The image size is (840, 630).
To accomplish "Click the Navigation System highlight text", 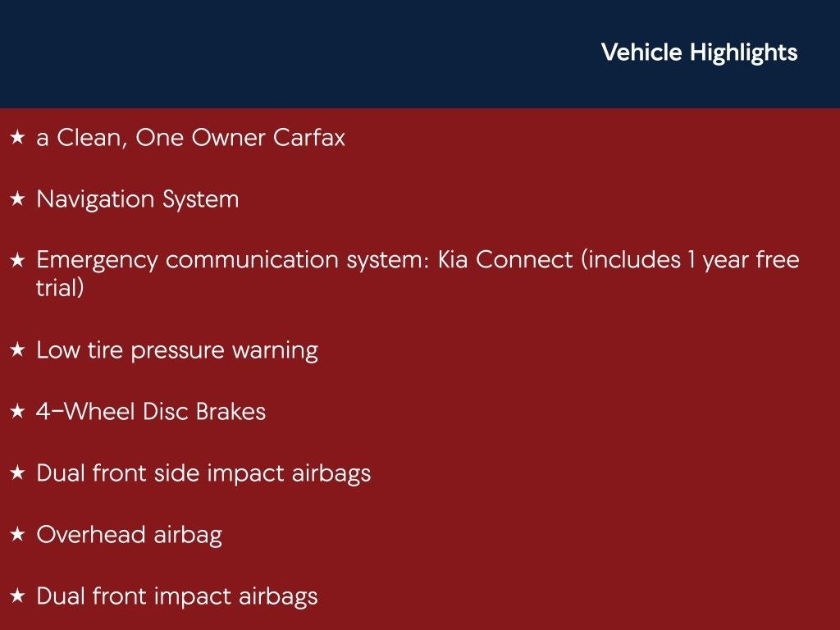I will (138, 199).
